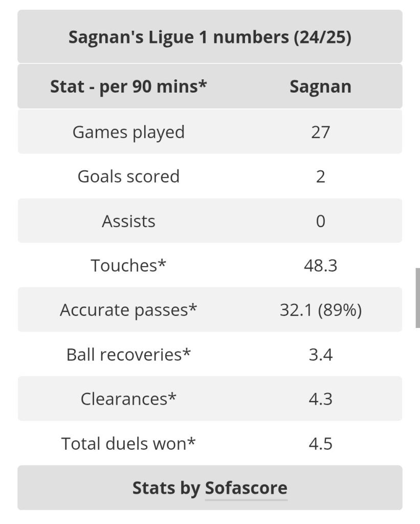Select the Accurate passes* label
The width and height of the screenshot is (420, 524).
[128, 310]
